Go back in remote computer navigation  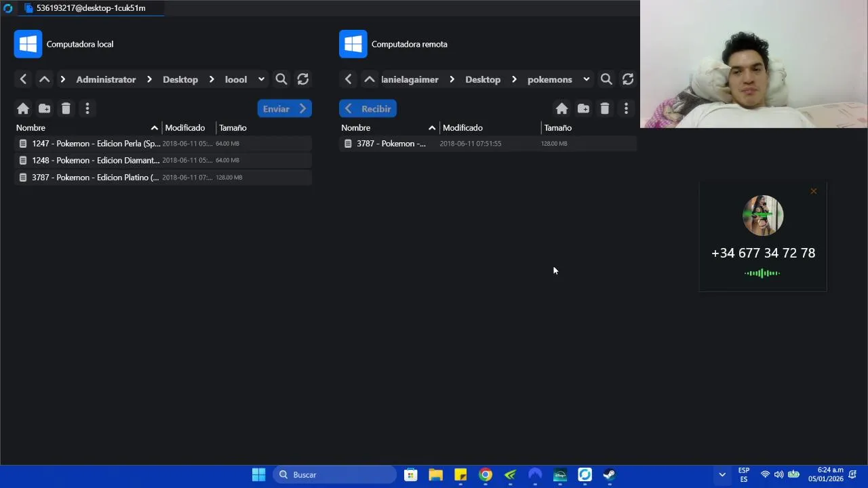click(349, 79)
